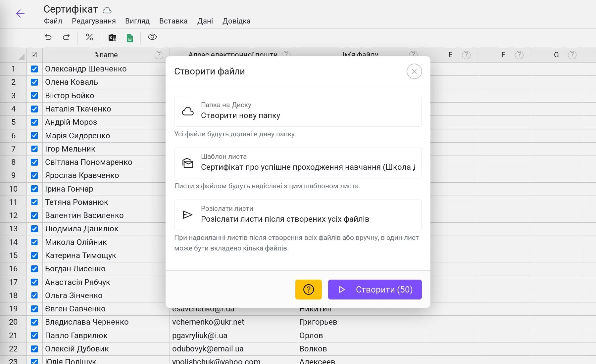
Task: Open the Папка на Диску selector
Action: pos(298,111)
